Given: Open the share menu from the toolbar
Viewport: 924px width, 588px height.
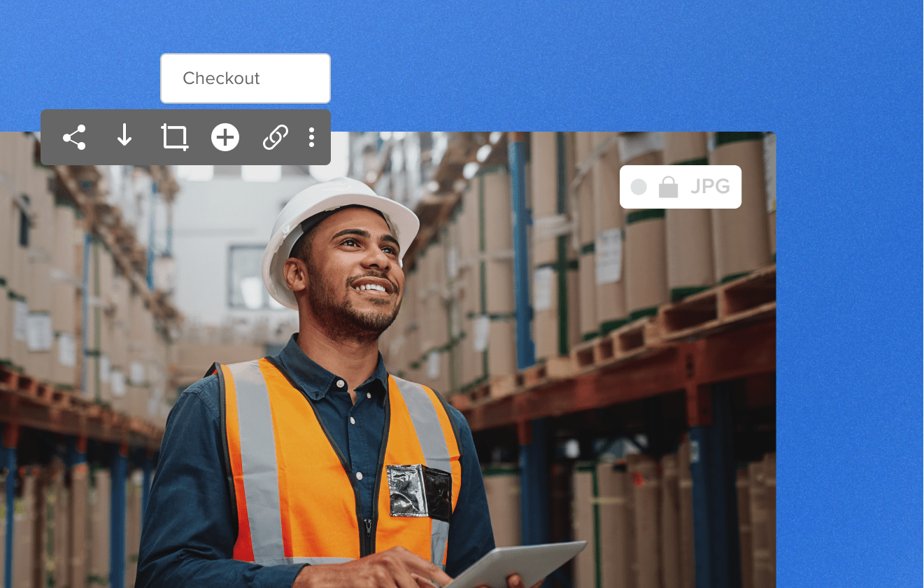Looking at the screenshot, I should point(75,137).
